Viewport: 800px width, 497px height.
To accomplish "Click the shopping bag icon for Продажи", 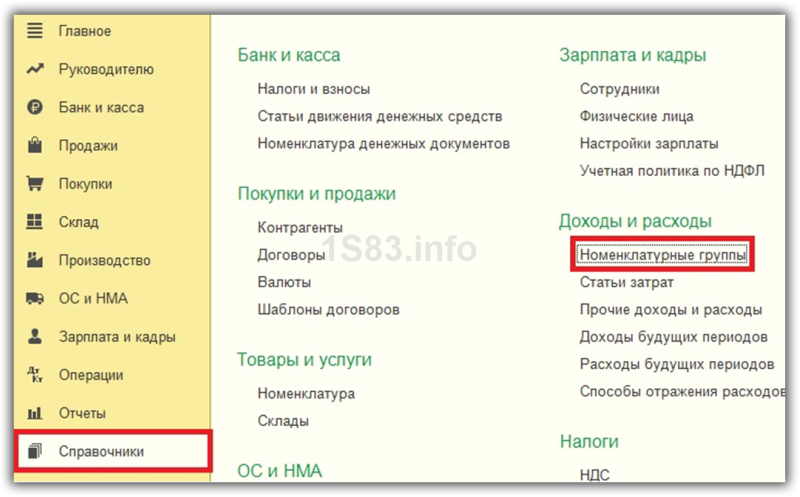I will tap(35, 145).
